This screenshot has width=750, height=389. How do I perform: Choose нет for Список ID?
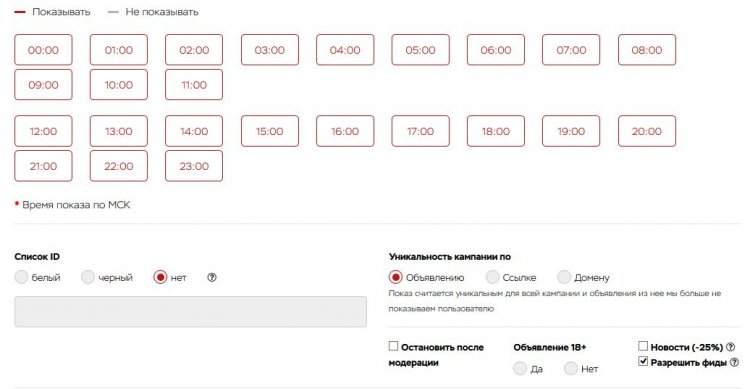click(x=160, y=277)
